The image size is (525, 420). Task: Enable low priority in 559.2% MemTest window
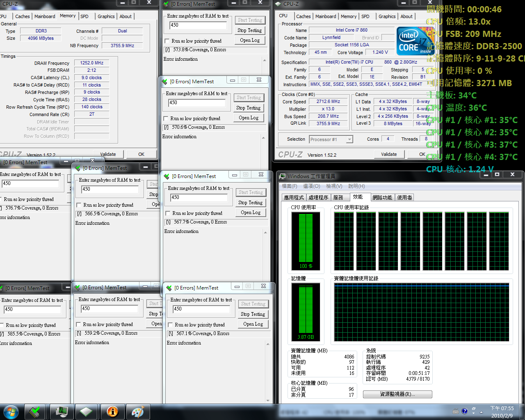pos(78,324)
